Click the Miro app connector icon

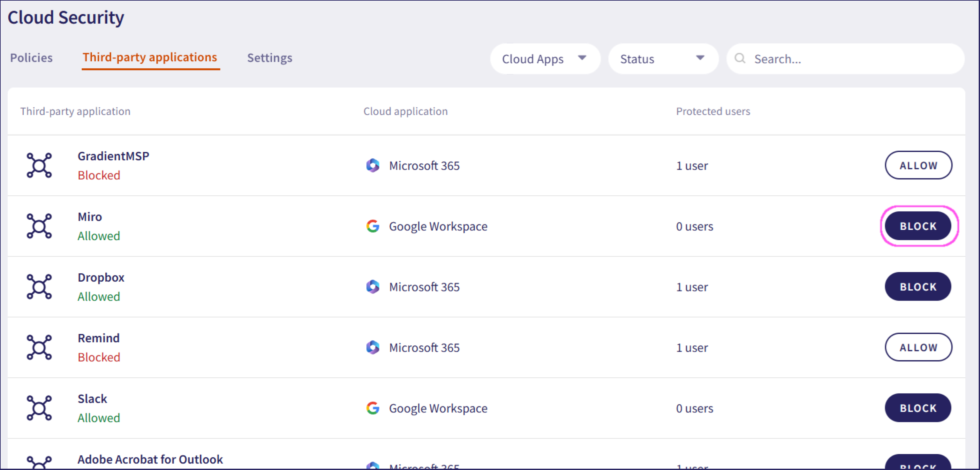[39, 226]
